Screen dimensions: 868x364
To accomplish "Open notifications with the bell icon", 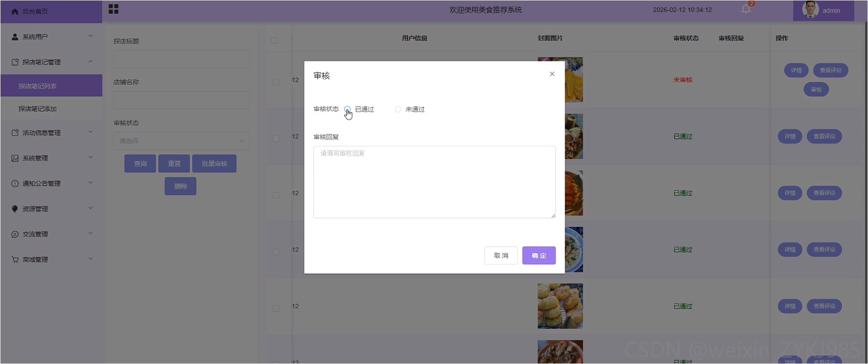I will [746, 9].
